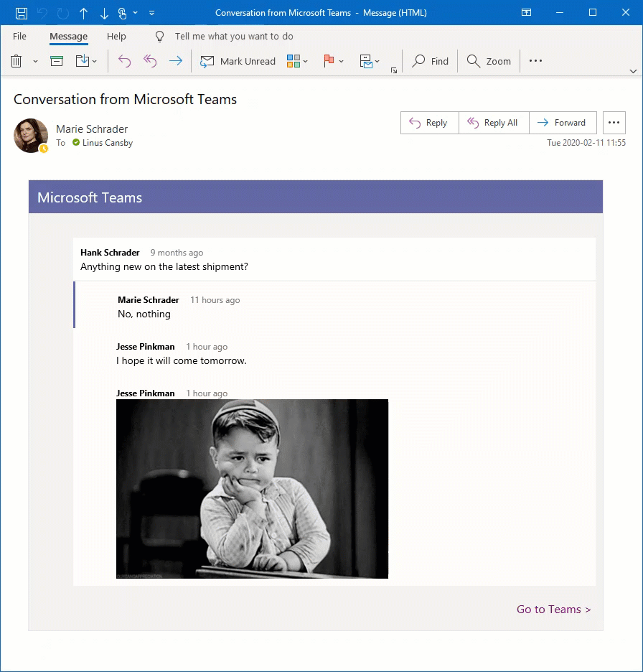This screenshot has width=643, height=672.
Task: Click 'I hope it will come tomorrow.' text
Action: coord(182,361)
